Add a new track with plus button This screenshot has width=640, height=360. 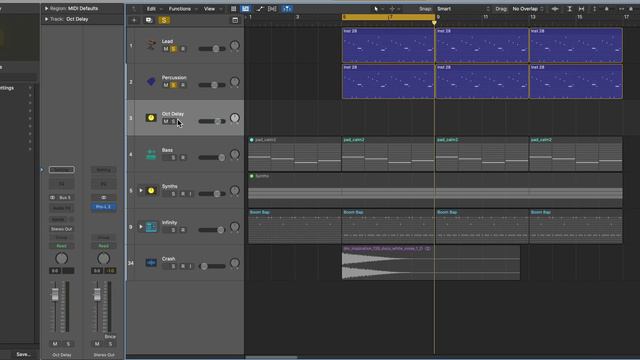[134, 20]
